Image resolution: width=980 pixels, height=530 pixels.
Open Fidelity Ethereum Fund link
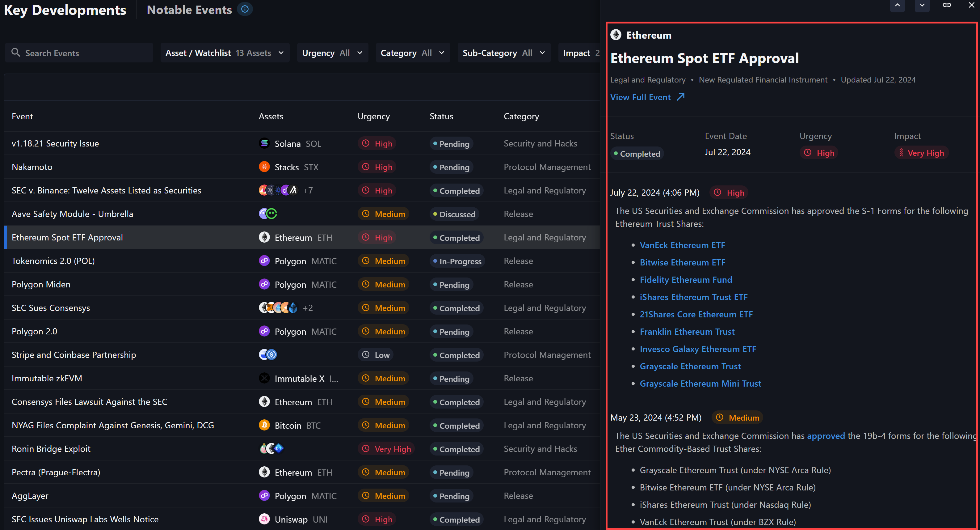tap(686, 280)
